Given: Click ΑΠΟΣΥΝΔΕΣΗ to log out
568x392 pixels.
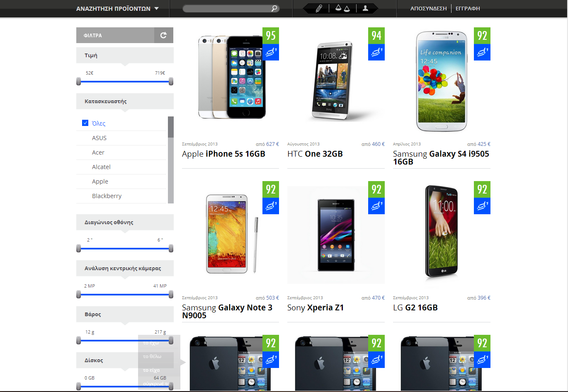Looking at the screenshot, I should (428, 8).
